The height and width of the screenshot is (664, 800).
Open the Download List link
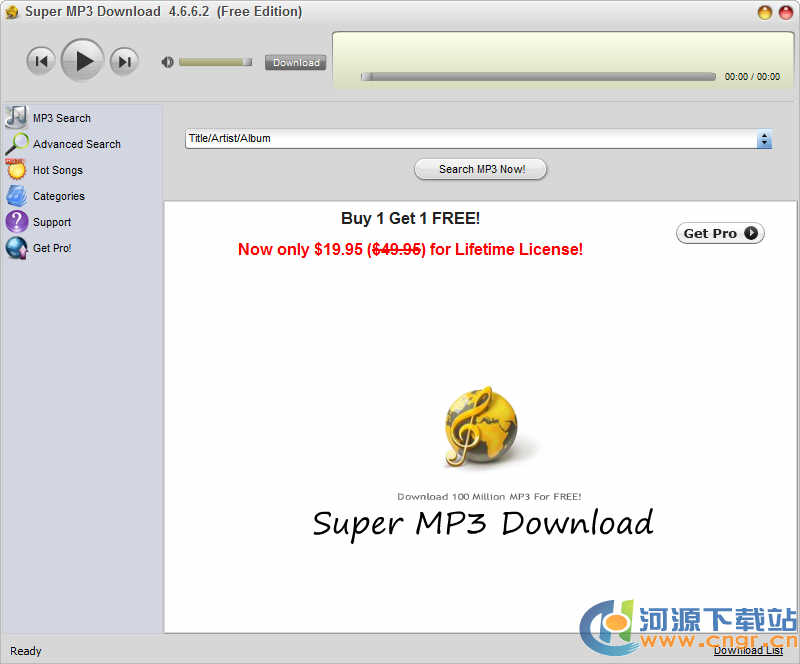748,650
